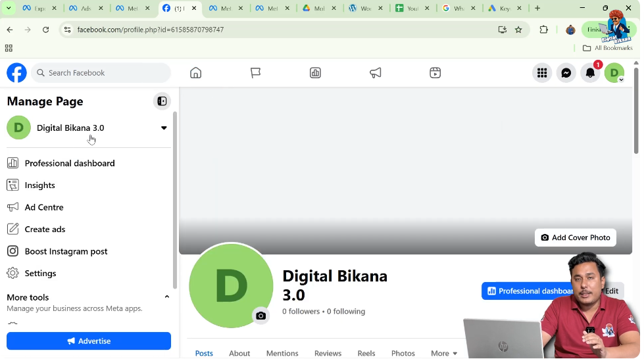Click the Add Cover Photo button

tap(576, 237)
